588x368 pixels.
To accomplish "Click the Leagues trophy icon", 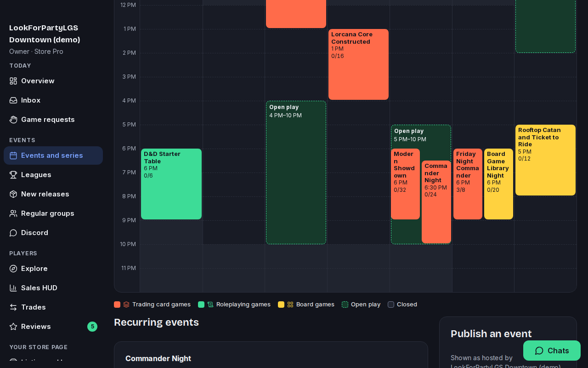I will pyautogui.click(x=13, y=175).
